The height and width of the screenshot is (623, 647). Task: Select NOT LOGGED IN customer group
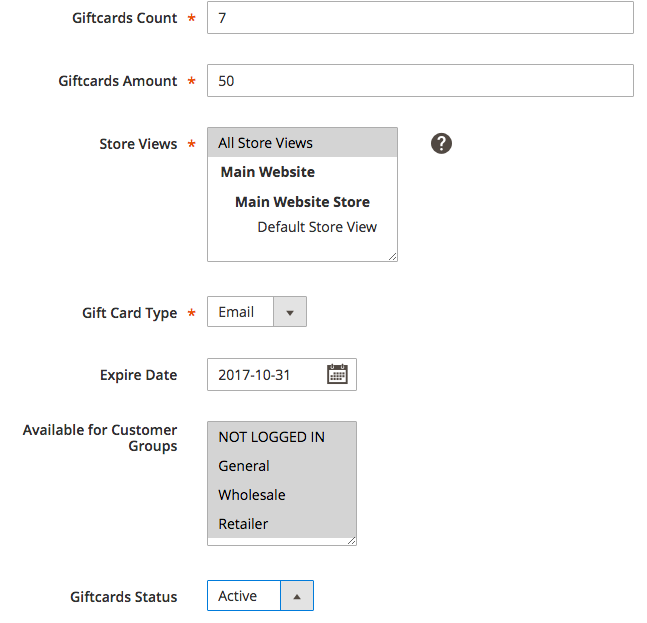coord(282,437)
